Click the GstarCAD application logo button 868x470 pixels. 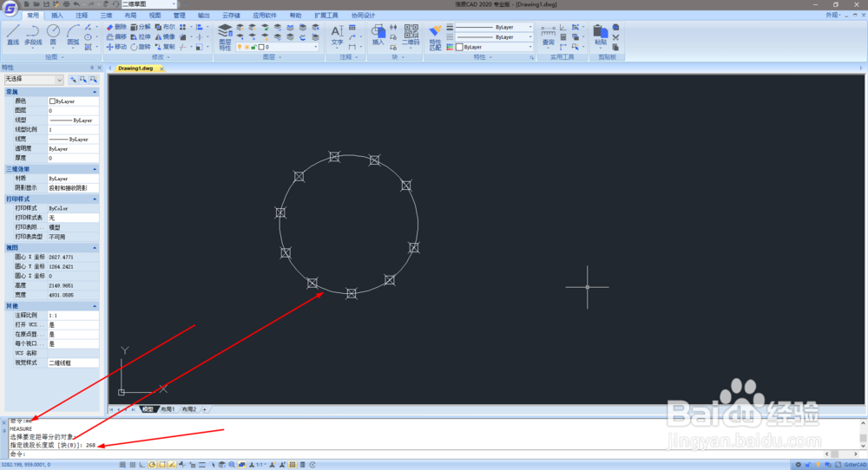click(x=10, y=9)
